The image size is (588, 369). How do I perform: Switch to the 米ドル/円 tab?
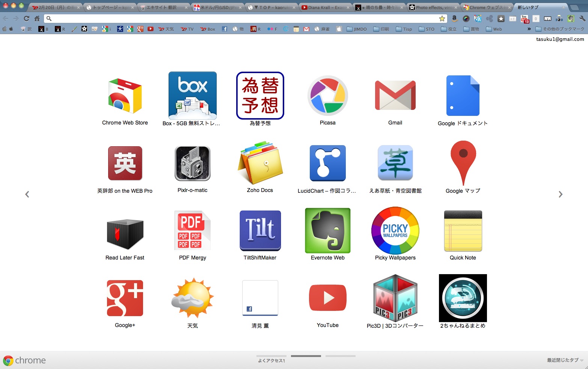click(x=217, y=7)
